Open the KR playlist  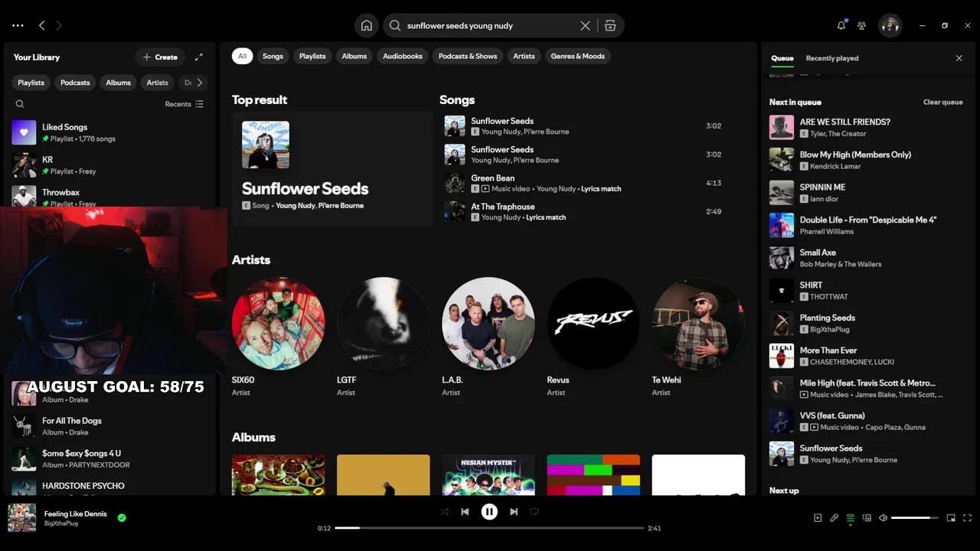pyautogui.click(x=110, y=165)
